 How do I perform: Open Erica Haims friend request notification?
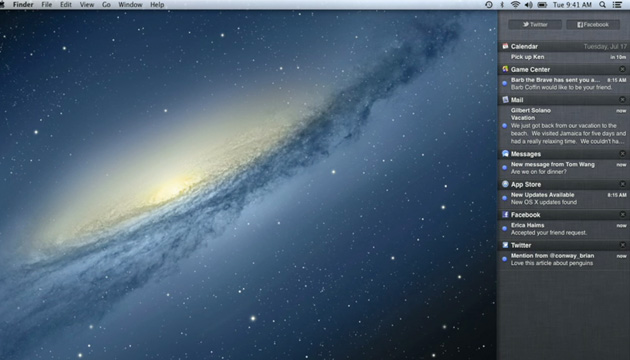coord(564,229)
